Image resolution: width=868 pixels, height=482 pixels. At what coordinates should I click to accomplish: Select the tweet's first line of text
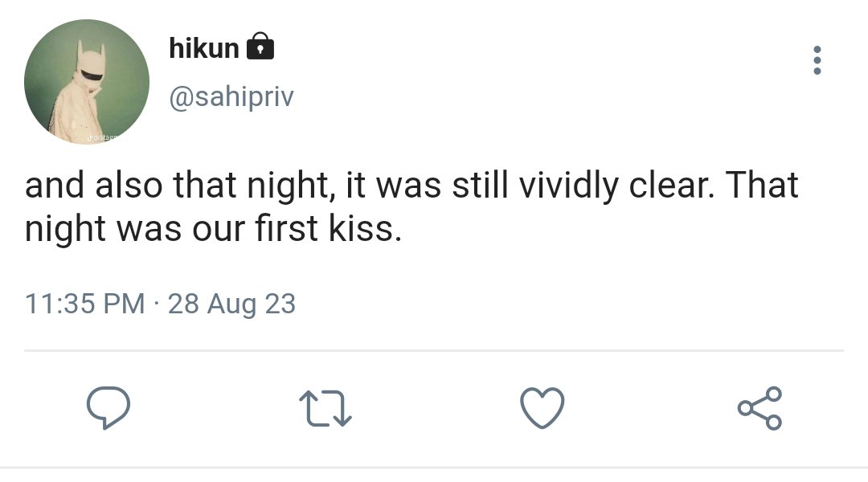pyautogui.click(x=411, y=186)
